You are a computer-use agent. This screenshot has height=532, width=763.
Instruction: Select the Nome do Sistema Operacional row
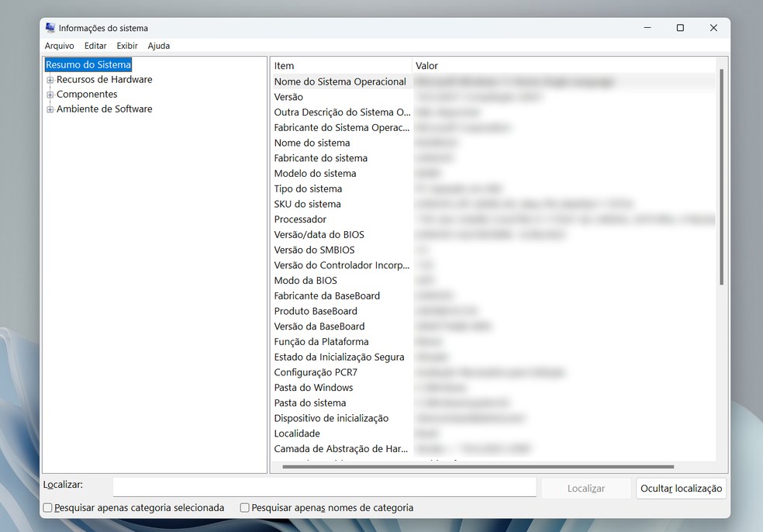pos(341,81)
